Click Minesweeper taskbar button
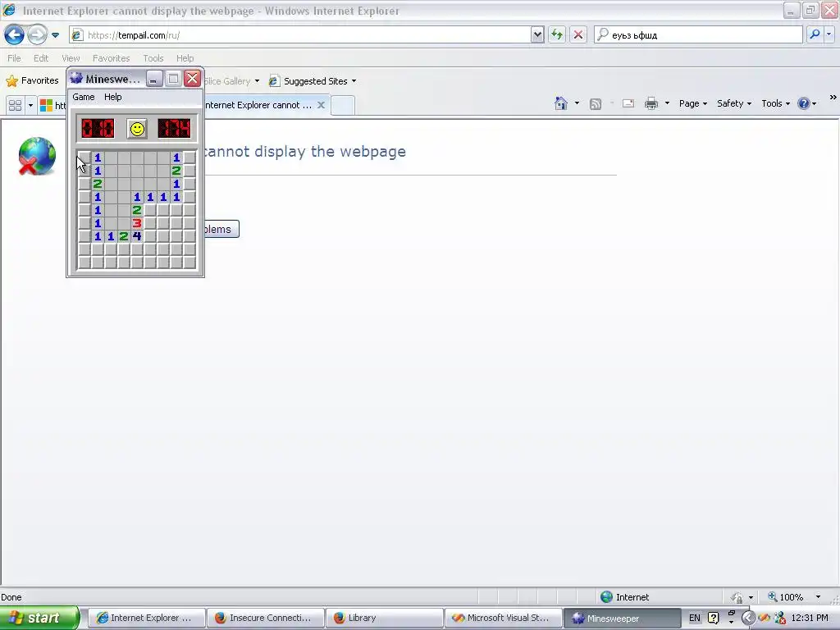 point(622,618)
